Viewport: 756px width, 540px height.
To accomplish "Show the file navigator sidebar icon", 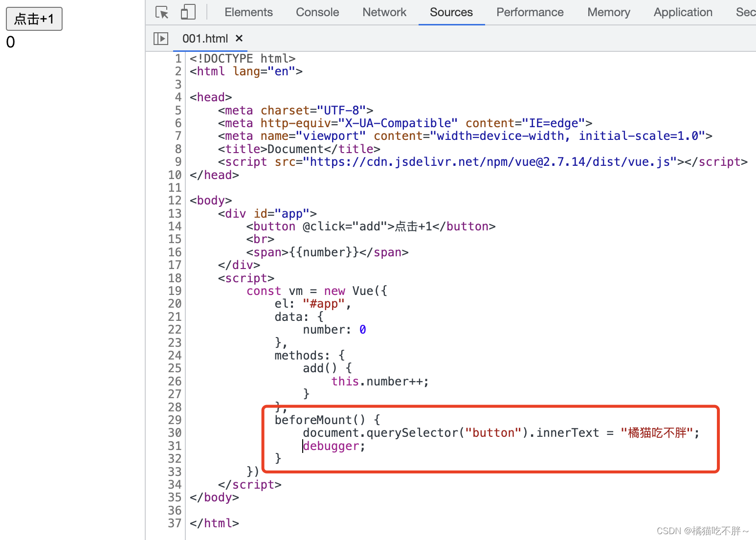I will [x=161, y=38].
